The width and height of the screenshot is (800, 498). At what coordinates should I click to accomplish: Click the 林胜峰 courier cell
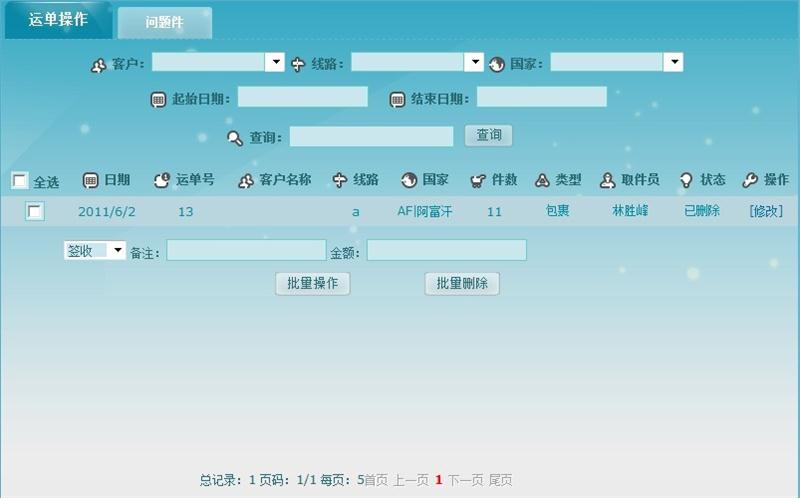click(x=630, y=210)
